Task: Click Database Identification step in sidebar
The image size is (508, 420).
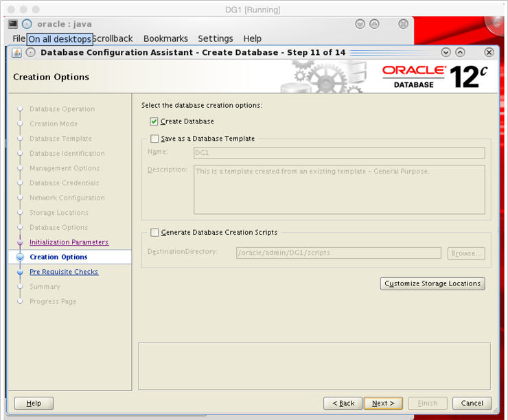Action: (x=67, y=153)
